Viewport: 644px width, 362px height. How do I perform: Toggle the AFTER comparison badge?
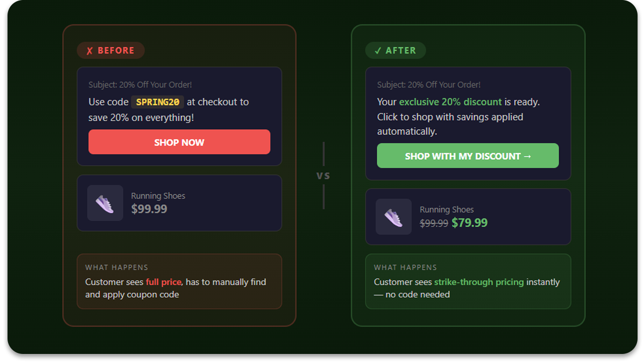tap(396, 50)
